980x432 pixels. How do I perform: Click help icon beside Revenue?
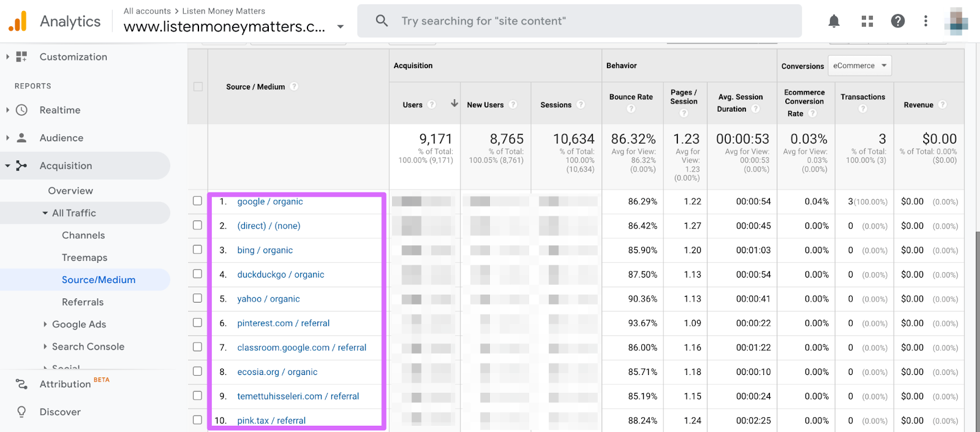click(943, 105)
